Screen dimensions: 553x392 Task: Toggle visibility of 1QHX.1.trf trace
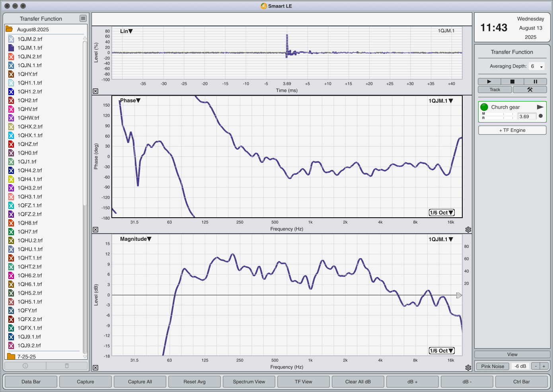point(11,135)
